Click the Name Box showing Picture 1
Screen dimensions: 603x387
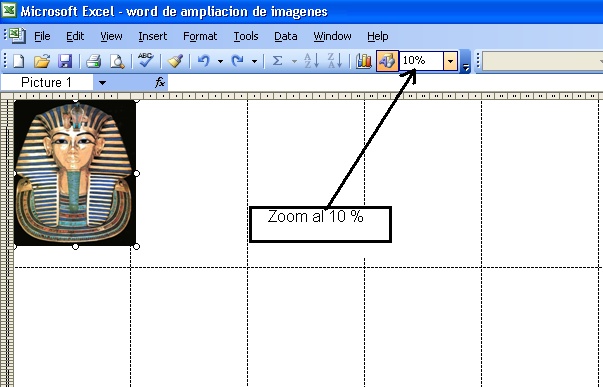click(47, 82)
